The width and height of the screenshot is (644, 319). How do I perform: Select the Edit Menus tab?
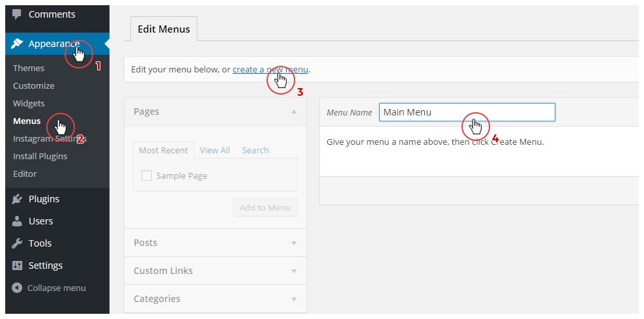pyautogui.click(x=164, y=29)
